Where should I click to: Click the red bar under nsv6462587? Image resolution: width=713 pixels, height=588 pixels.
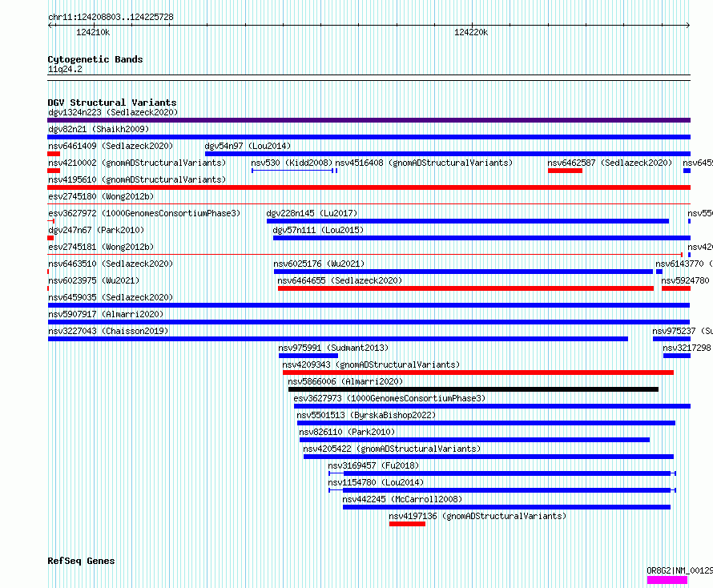click(x=566, y=171)
